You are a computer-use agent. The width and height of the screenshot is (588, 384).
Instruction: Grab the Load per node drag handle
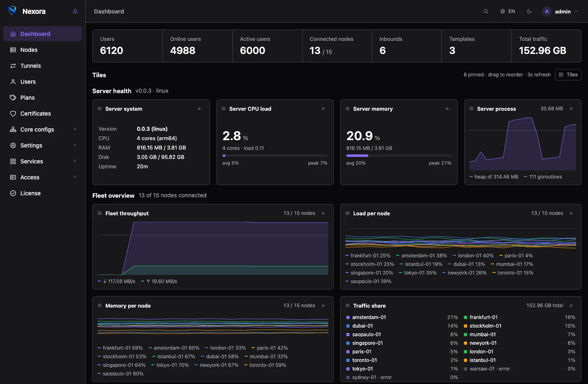tap(347, 213)
